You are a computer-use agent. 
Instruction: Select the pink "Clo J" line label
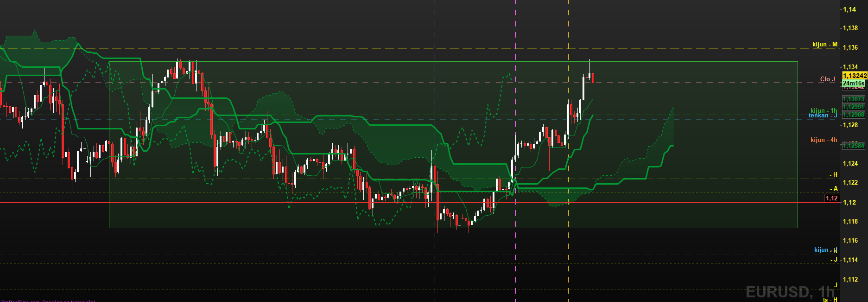pyautogui.click(x=827, y=79)
